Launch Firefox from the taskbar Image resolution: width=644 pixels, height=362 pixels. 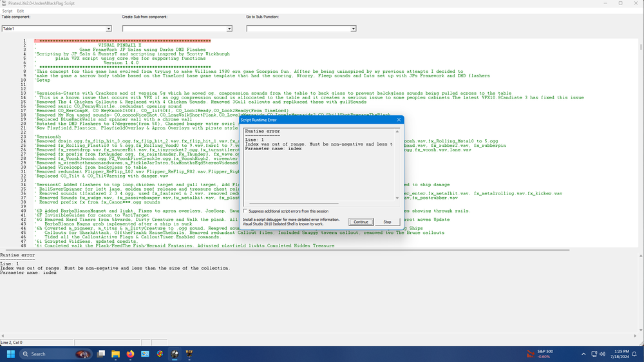[130, 354]
